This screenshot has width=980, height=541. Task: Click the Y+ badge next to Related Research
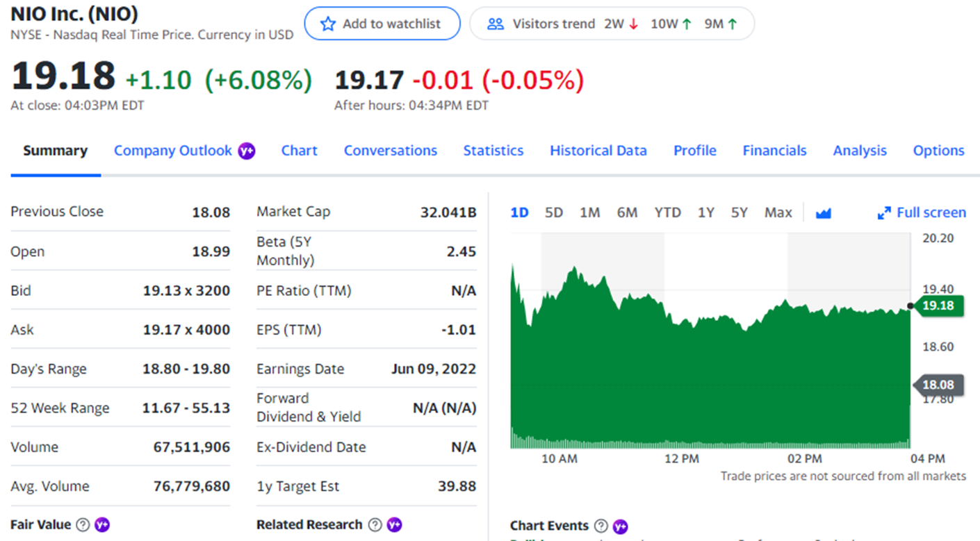394,524
